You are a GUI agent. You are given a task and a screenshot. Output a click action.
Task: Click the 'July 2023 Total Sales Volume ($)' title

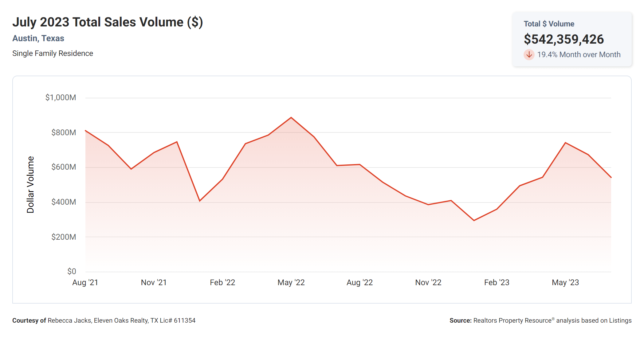(108, 22)
